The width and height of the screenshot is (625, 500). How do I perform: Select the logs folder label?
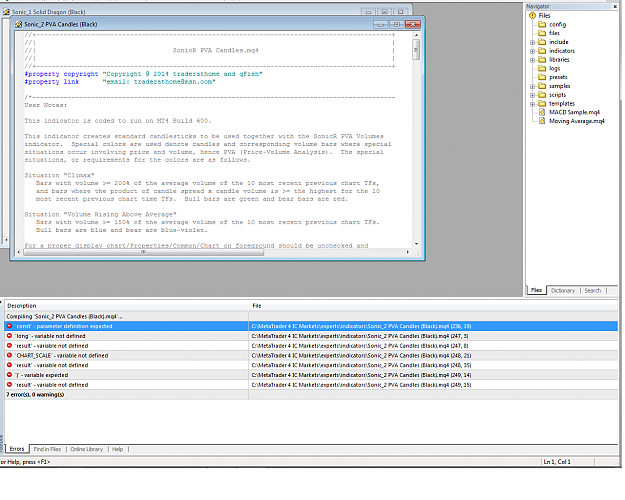point(554,69)
